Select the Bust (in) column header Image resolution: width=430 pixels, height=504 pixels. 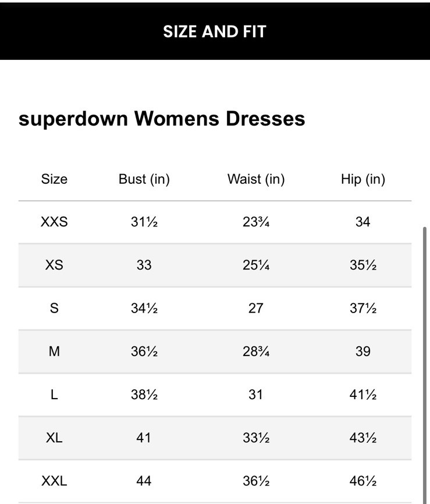click(144, 179)
